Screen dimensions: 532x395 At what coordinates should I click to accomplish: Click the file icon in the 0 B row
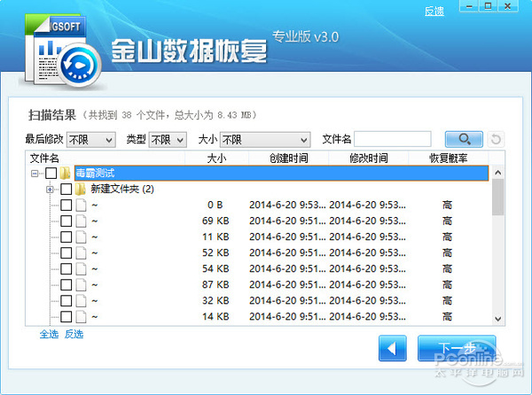(x=81, y=205)
